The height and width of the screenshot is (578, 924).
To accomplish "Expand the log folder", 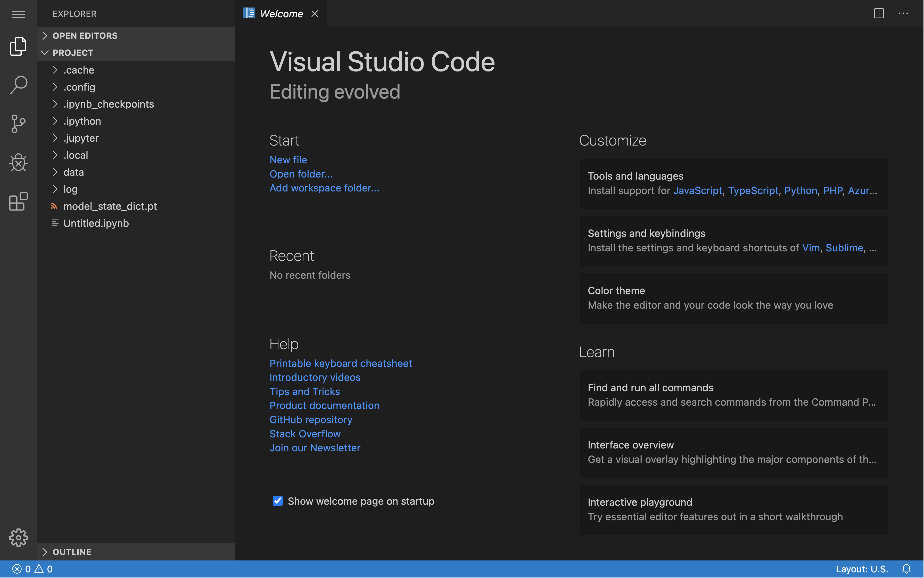I will point(136,189).
